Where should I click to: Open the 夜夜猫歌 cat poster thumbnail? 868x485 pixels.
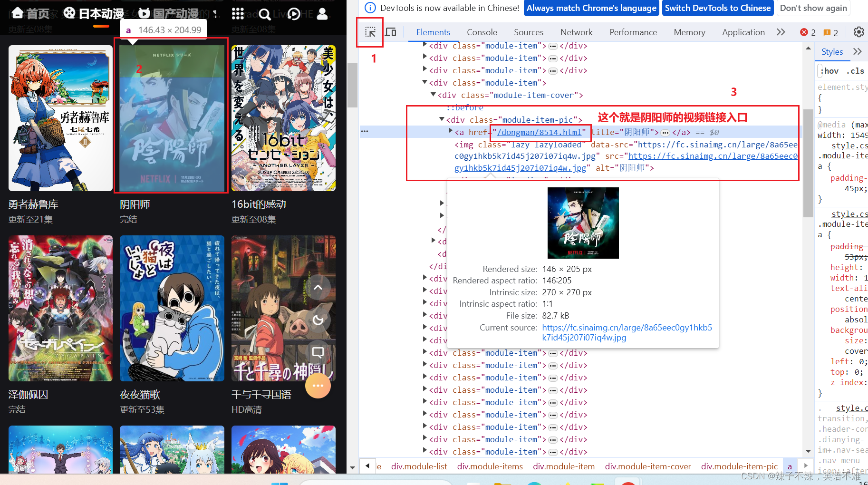pos(172,309)
